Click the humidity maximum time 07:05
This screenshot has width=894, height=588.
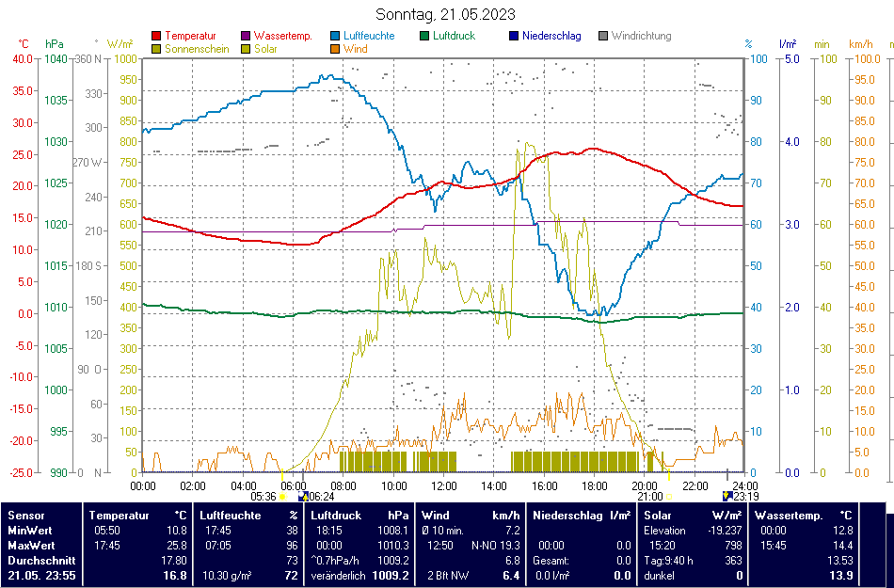click(x=217, y=546)
